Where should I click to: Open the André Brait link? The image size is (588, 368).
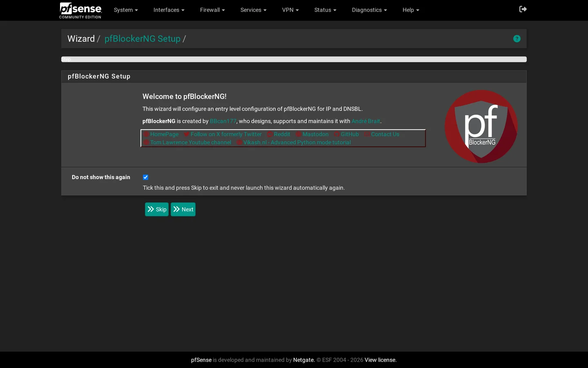click(x=366, y=121)
